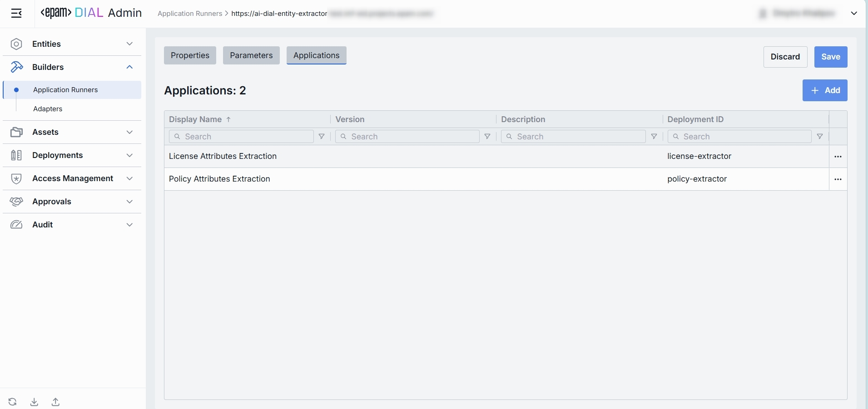
Task: Open Adapters in sidebar
Action: coord(48,109)
